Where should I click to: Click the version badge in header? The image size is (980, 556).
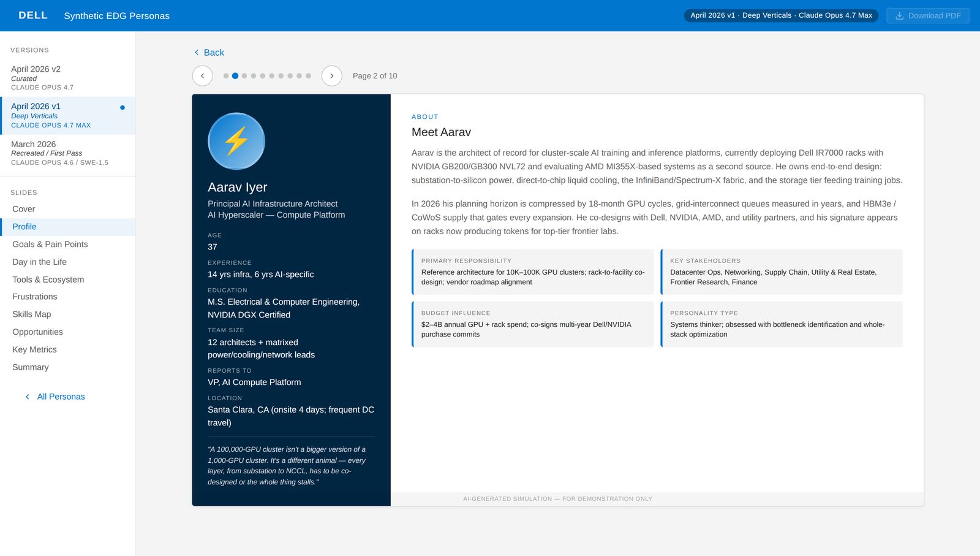781,16
